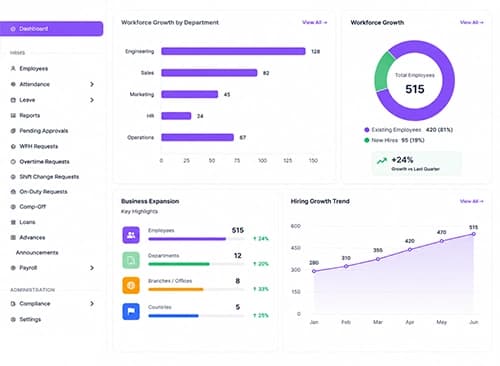Click the On-Duty Requests label
This screenshot has width=500, height=366.
[x=43, y=192]
